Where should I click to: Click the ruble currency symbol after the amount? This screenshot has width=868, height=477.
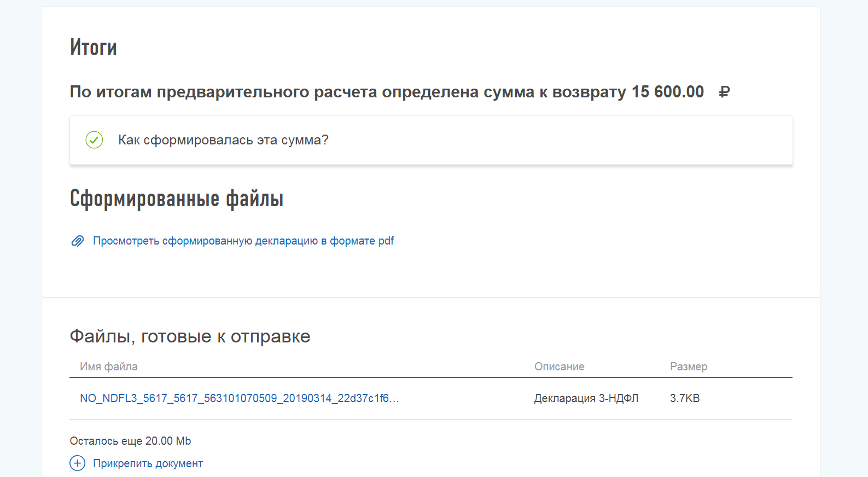click(x=724, y=92)
